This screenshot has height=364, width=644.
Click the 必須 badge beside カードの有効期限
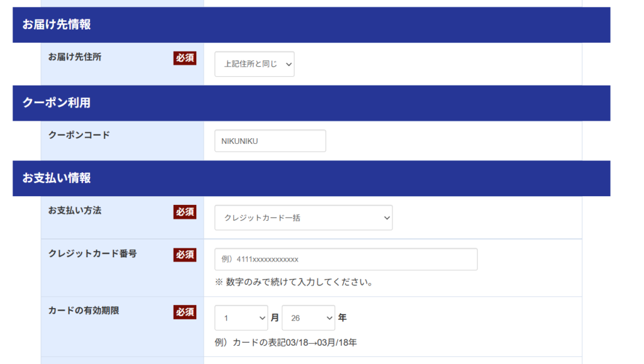coord(185,312)
